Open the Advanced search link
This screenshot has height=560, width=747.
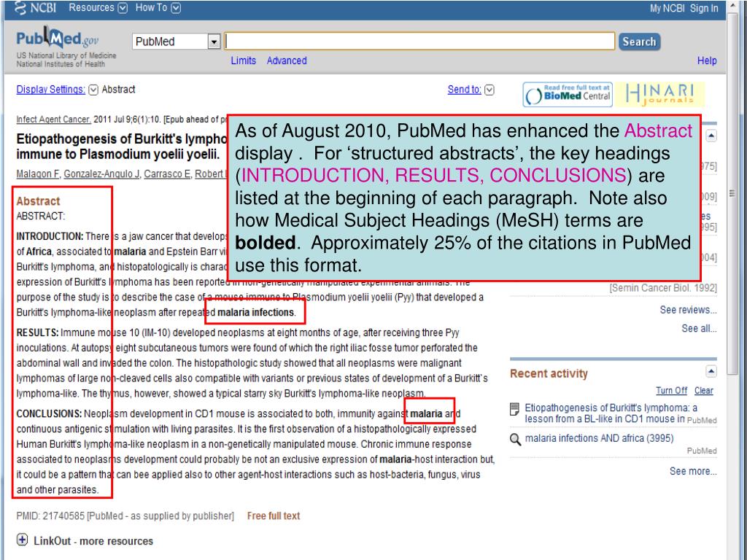(287, 61)
